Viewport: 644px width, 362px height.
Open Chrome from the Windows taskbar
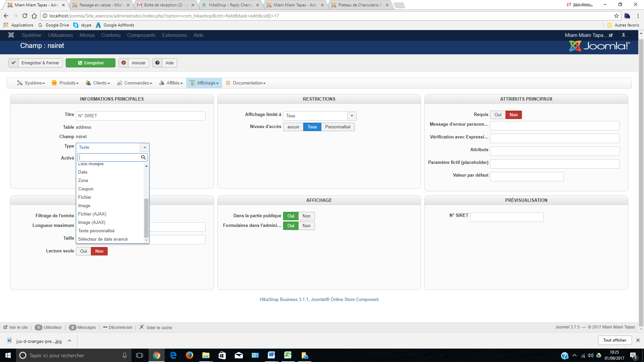tap(157, 355)
